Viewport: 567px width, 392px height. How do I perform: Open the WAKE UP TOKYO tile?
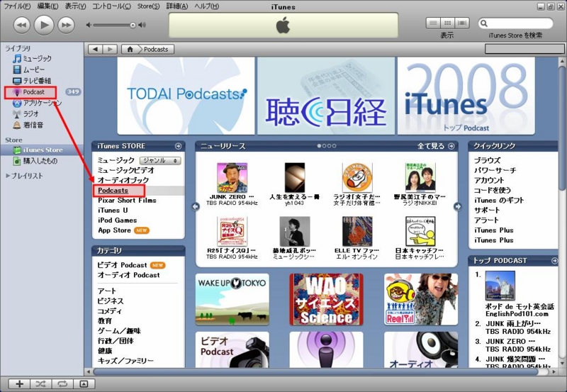(232, 299)
